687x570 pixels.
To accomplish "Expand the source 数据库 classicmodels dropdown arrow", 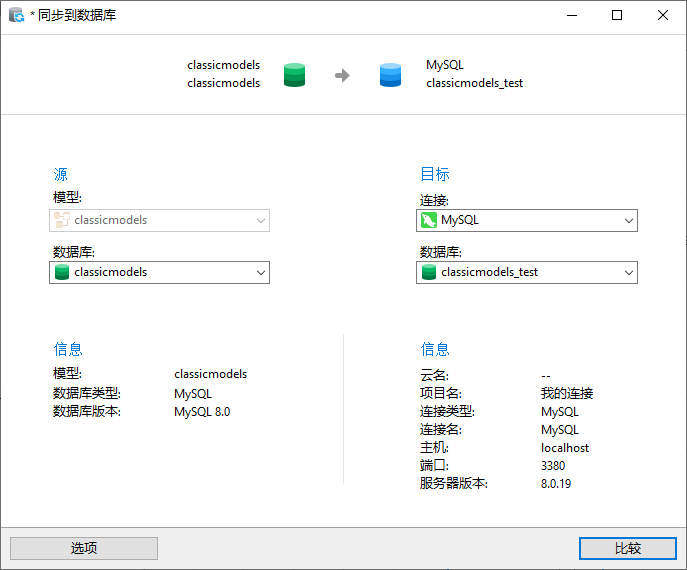I will 261,273.
